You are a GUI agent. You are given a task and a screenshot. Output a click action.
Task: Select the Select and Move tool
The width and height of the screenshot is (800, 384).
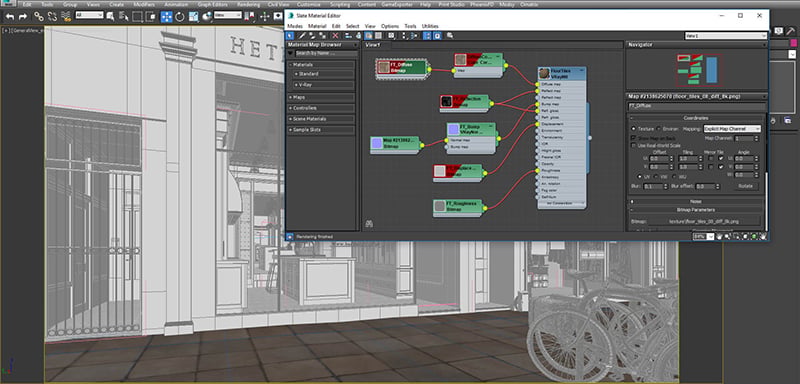[x=167, y=16]
